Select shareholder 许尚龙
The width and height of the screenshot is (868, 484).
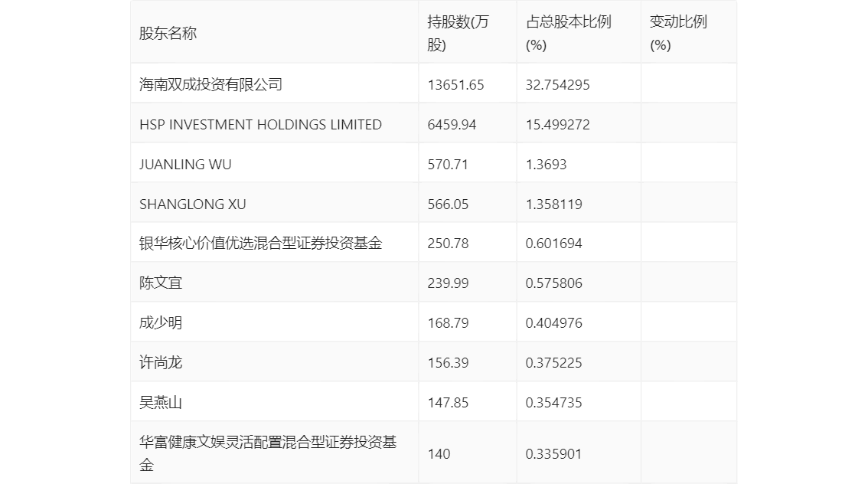point(161,363)
